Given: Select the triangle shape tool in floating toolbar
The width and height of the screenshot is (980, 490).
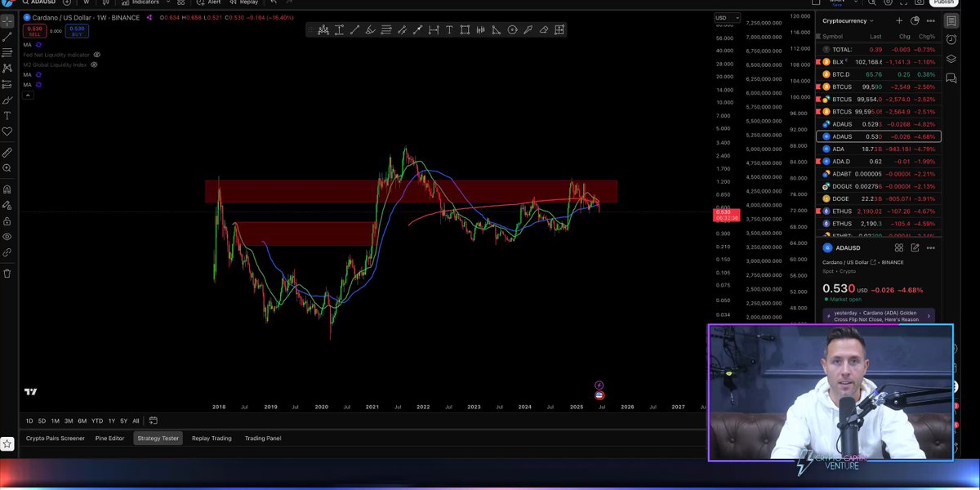Looking at the screenshot, I should point(496,30).
